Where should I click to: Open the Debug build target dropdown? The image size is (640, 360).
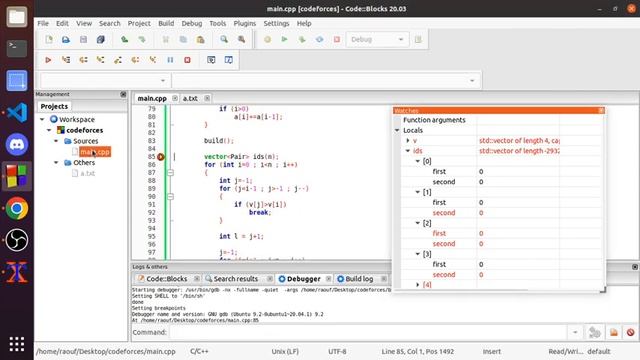[378, 40]
